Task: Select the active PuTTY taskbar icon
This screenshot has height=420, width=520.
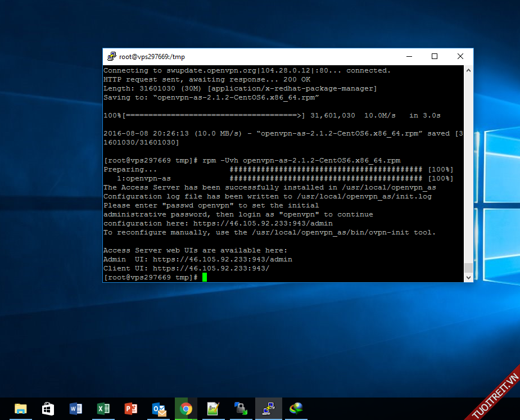Action: pyautogui.click(x=268, y=409)
